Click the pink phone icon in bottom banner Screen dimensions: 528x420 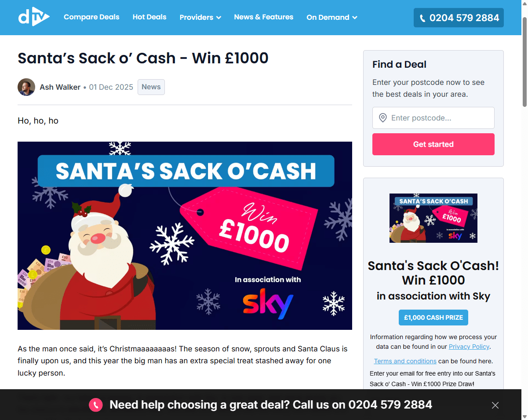pos(95,405)
